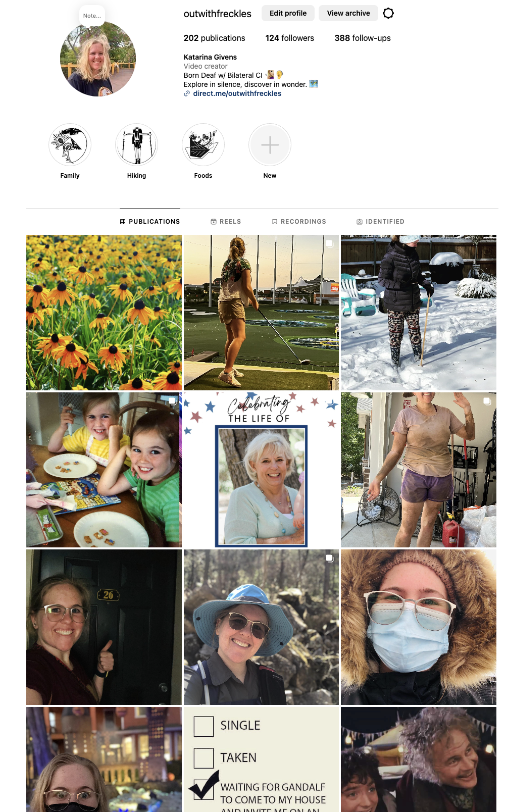This screenshot has height=812, width=506.
Task: Switch to the Reels tab
Action: pyautogui.click(x=226, y=222)
